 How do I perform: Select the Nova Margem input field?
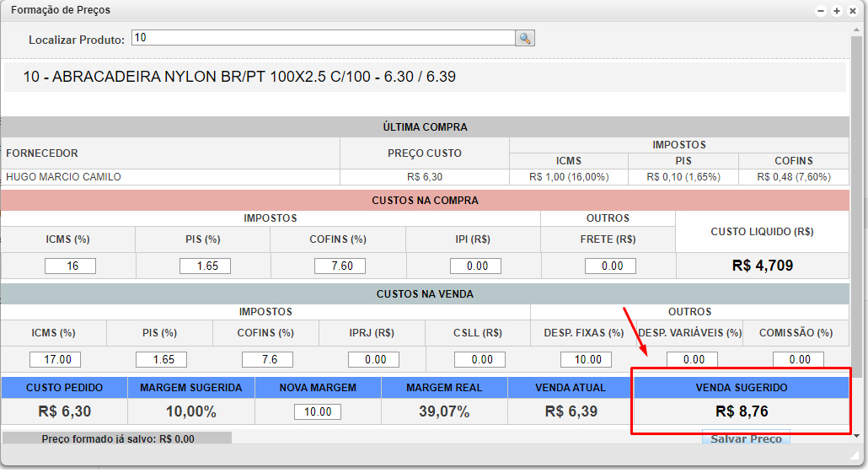[x=318, y=412]
